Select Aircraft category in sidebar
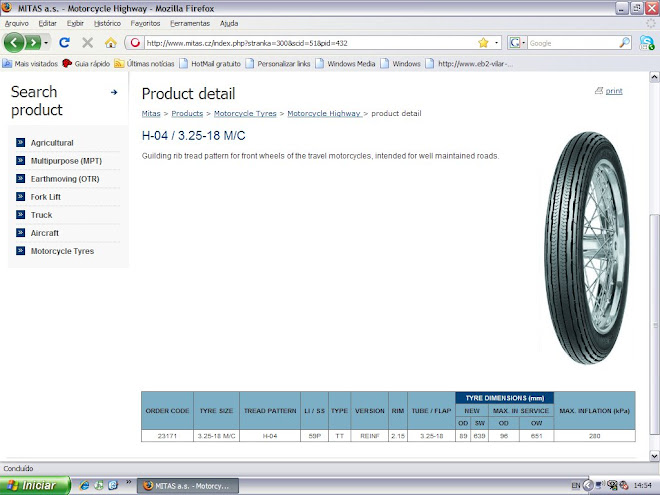 [x=45, y=233]
